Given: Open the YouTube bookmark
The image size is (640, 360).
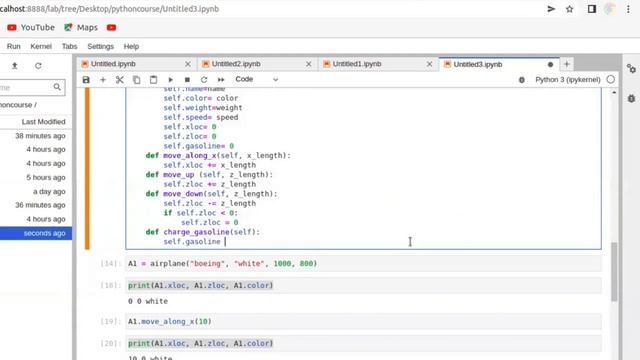Looking at the screenshot, I should click(31, 27).
